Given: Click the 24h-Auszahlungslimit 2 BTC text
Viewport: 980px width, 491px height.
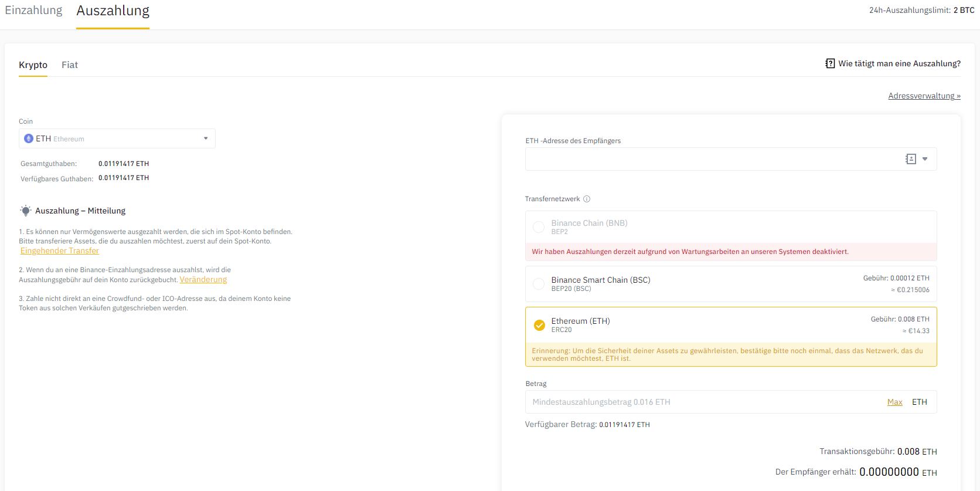Looking at the screenshot, I should [x=921, y=10].
